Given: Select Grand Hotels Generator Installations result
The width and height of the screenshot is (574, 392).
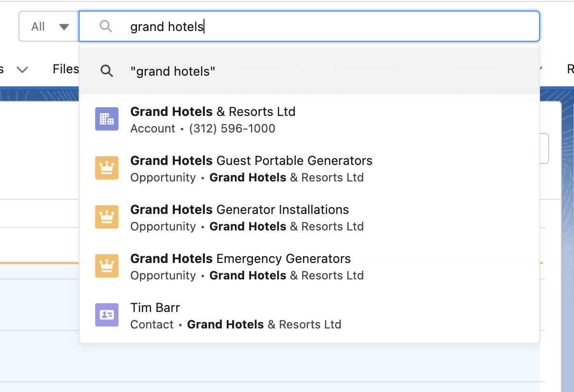Looking at the screenshot, I should coord(239,210).
